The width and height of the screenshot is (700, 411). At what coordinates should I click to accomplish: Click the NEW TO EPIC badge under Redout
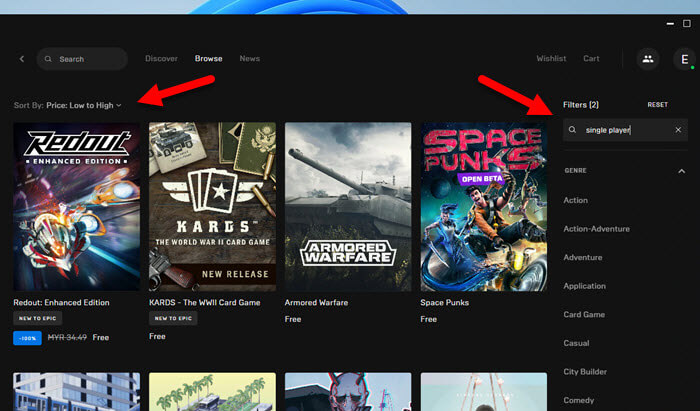(x=38, y=318)
